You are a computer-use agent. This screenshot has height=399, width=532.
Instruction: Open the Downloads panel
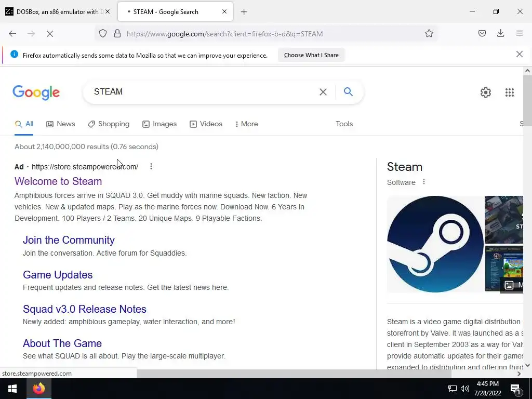(x=500, y=33)
